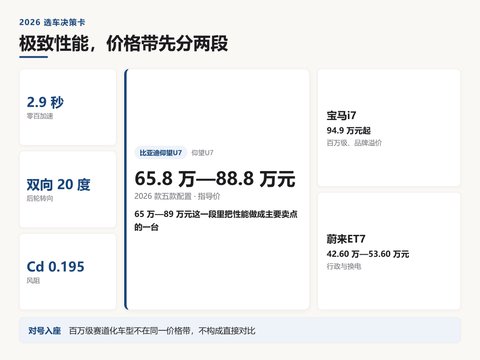Open the '宝马i7' card title
The width and height of the screenshot is (480, 360).
click(x=341, y=116)
